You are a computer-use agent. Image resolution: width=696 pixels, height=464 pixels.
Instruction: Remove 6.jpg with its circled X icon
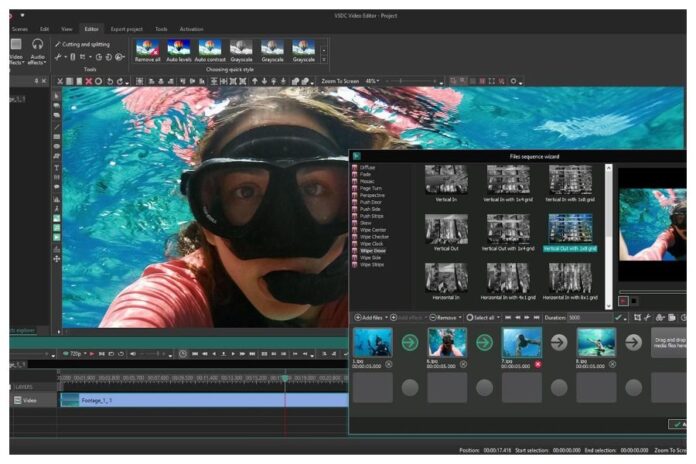click(463, 364)
